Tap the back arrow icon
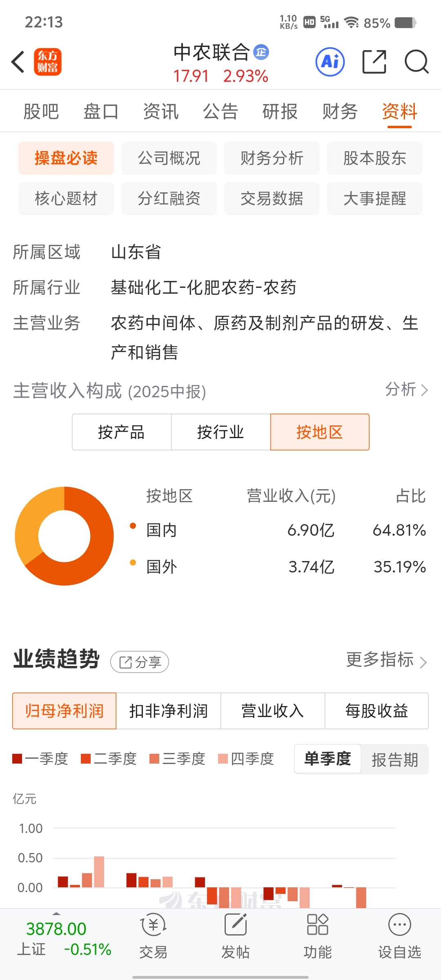This screenshot has height=980, width=441. pos(18,62)
